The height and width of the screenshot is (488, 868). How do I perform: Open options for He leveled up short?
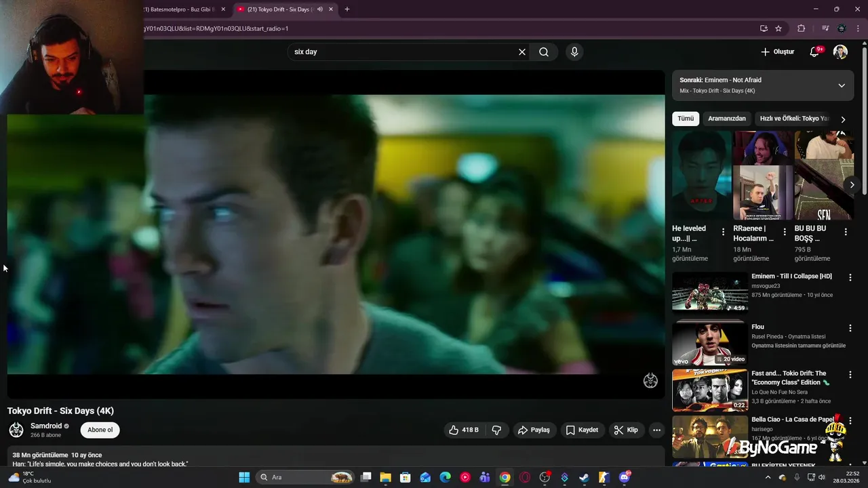723,232
